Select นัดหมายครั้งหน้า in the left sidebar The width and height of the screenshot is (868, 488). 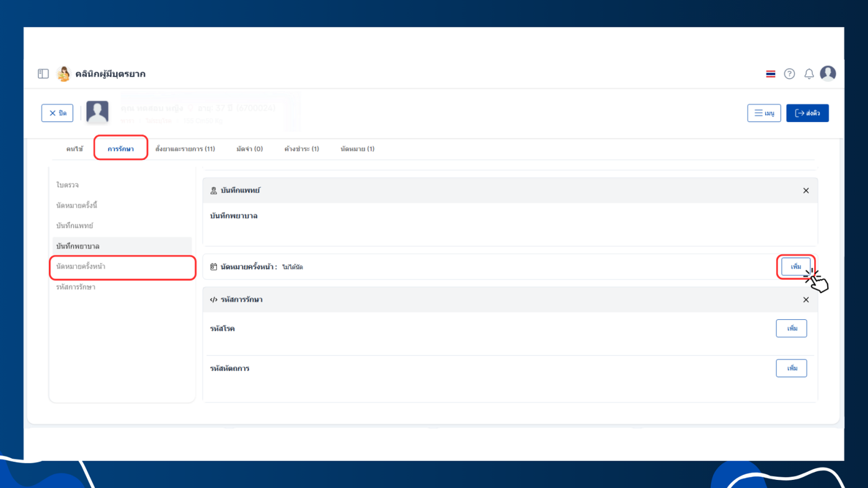click(122, 267)
